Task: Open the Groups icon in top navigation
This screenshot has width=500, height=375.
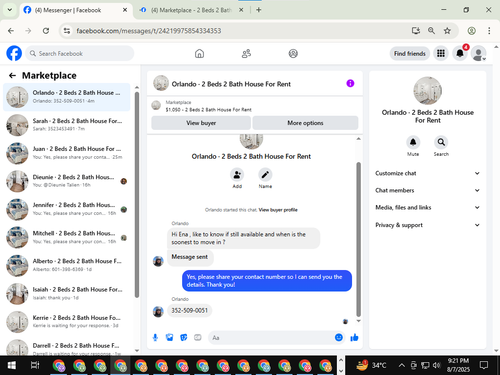Action: pos(293,53)
